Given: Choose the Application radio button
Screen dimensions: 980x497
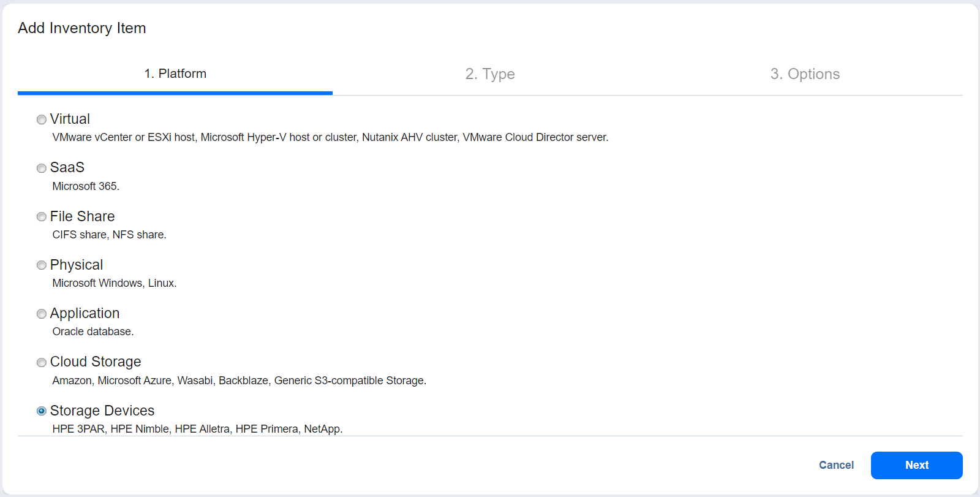Looking at the screenshot, I should tap(42, 314).
